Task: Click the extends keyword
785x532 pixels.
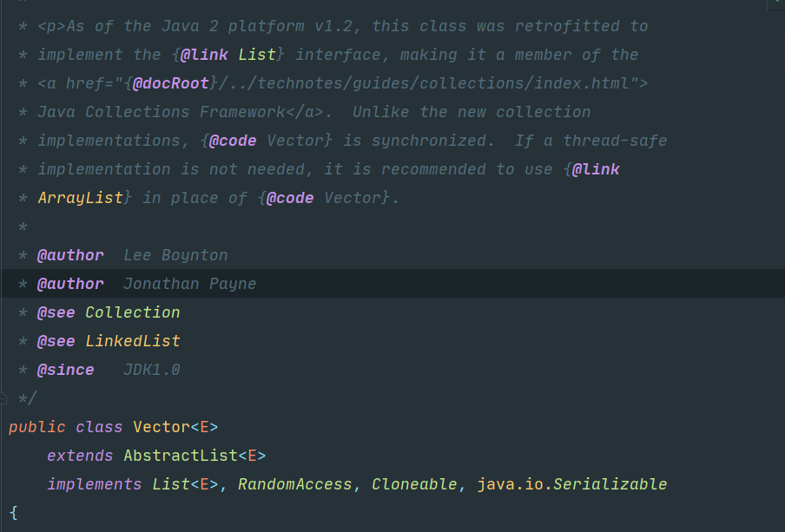Action: click(x=80, y=456)
